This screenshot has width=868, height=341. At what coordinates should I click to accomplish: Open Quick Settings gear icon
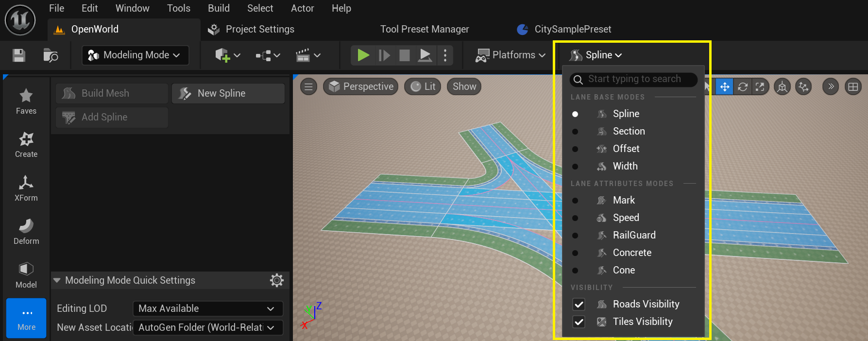[x=276, y=280]
